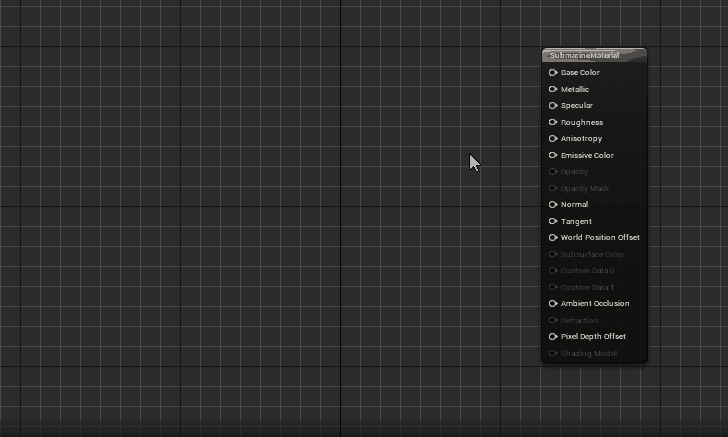Click the disabled Shading Model pin
The image size is (728, 437).
pos(553,353)
